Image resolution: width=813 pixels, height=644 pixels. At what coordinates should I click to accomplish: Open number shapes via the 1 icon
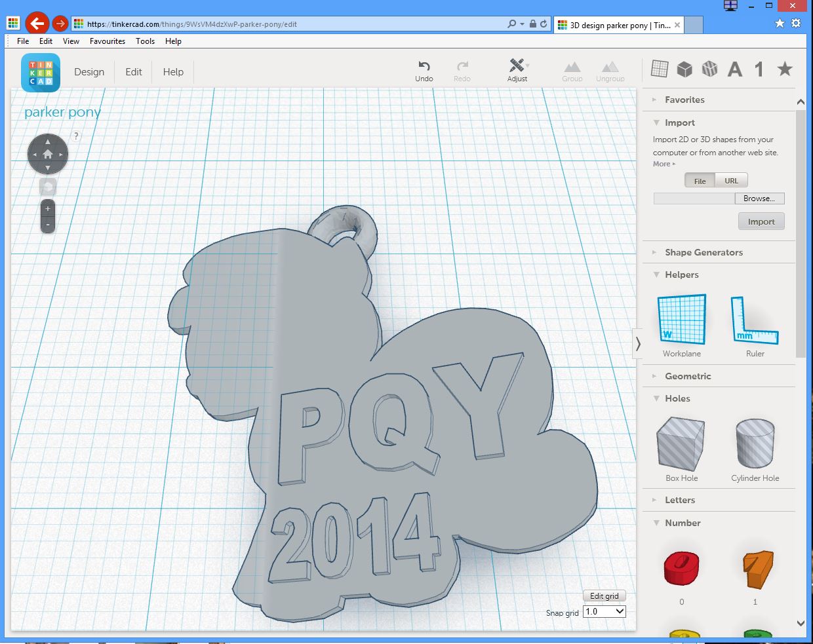pos(759,69)
